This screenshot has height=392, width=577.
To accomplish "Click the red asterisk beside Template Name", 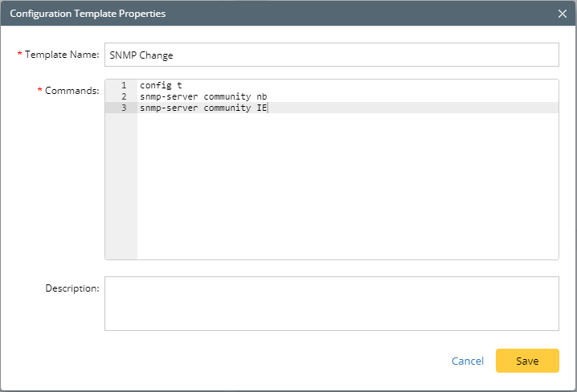I will point(19,54).
